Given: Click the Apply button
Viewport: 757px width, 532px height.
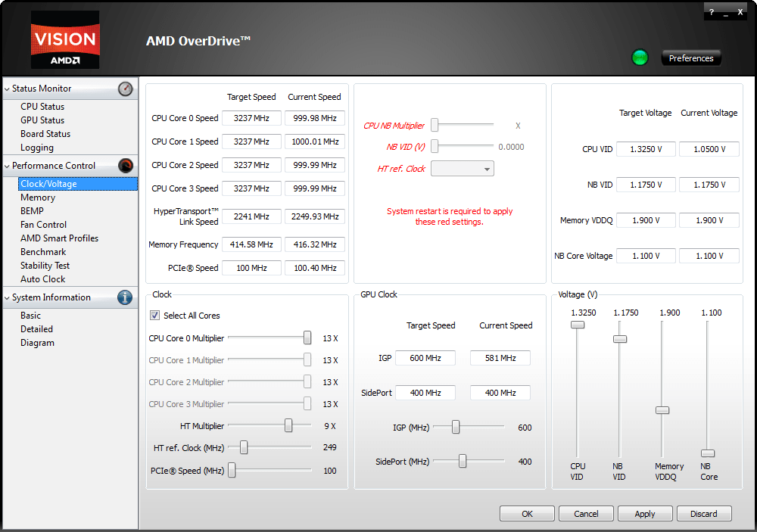Looking at the screenshot, I should tap(645, 514).
